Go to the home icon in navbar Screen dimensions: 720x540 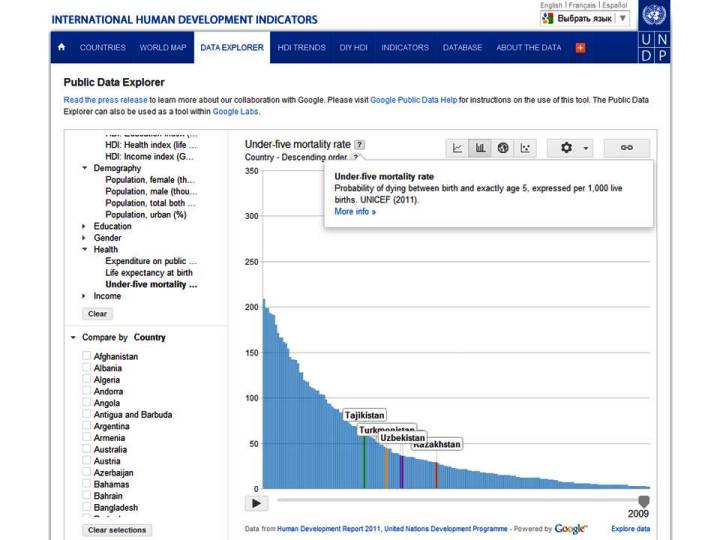tap(62, 47)
